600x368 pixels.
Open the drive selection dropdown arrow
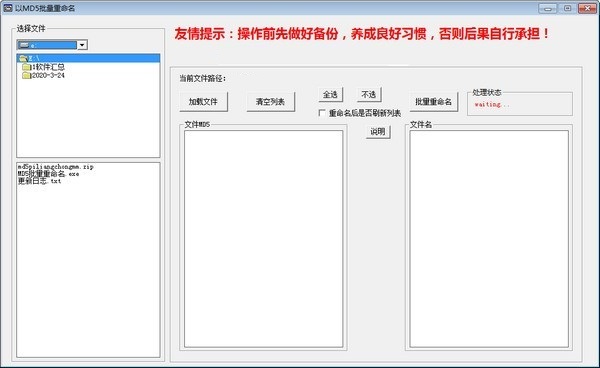click(x=82, y=45)
